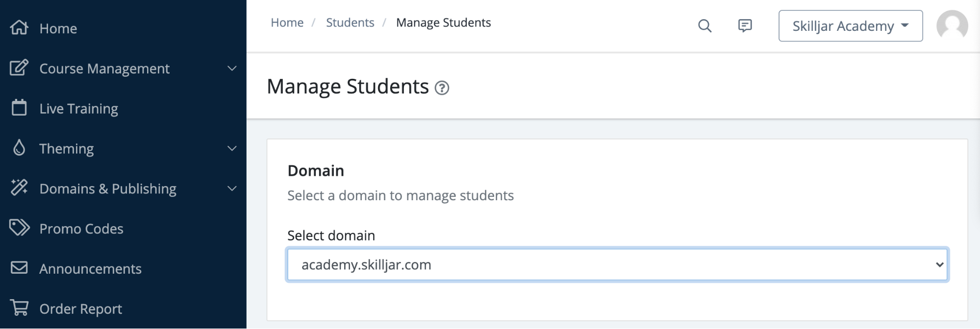Expand the Course Management chevron
980x329 pixels.
232,68
